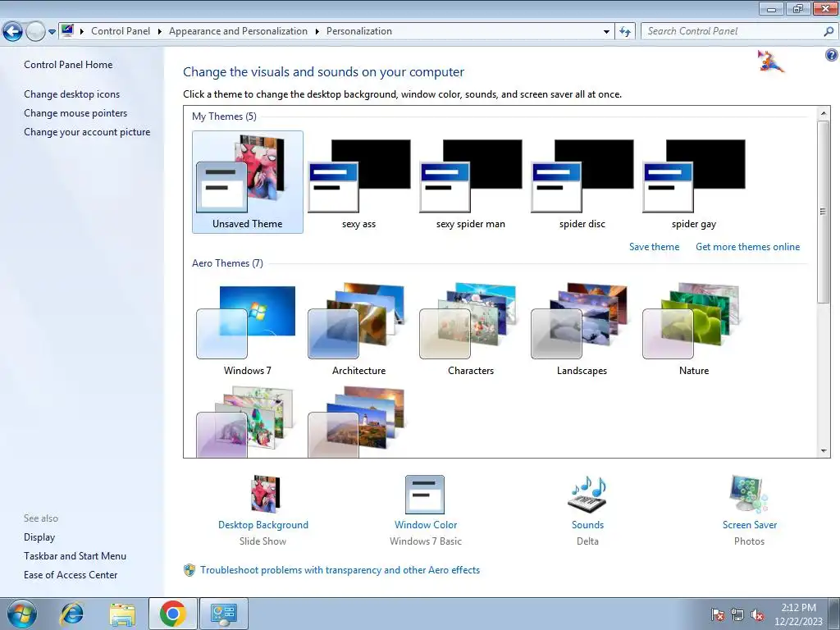The image size is (840, 630).
Task: Open the Screen Saver icon
Action: click(749, 495)
